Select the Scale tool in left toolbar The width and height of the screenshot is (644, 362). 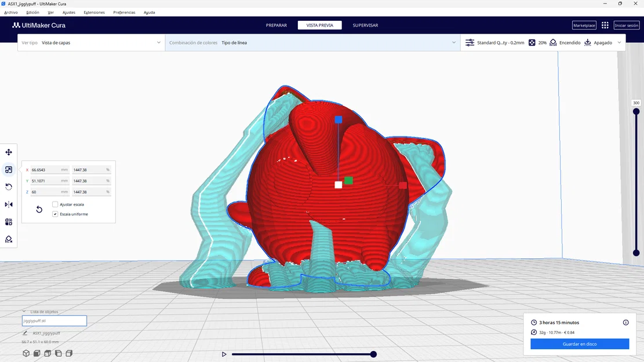pyautogui.click(x=9, y=170)
